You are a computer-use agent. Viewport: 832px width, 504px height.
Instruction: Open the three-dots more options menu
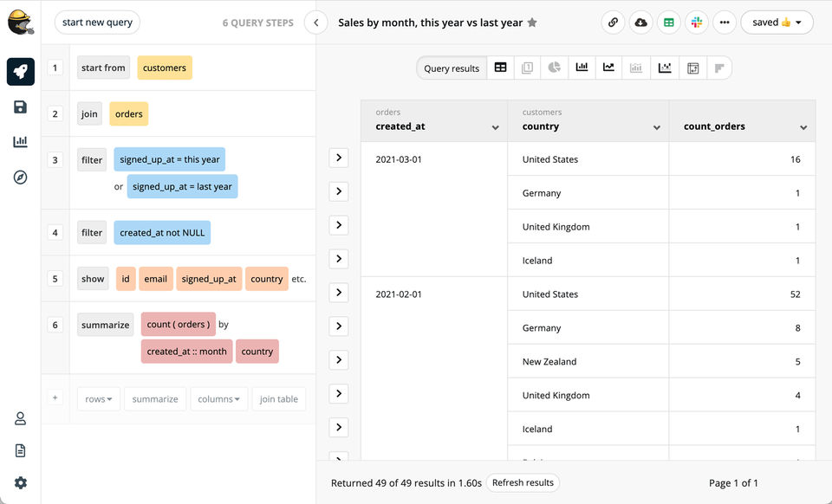pos(725,23)
